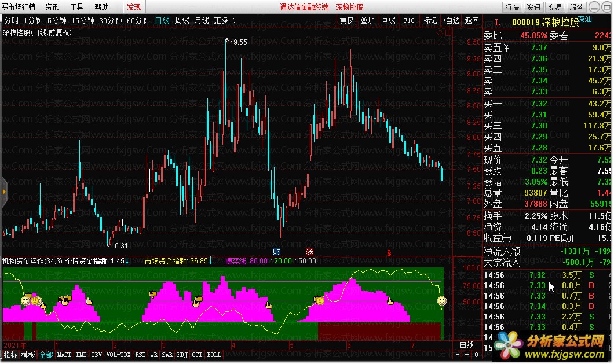Screen dimensions: 614x364
Task: Click the down arrow after 市场资金指数 value
Action: [x=210, y=260]
